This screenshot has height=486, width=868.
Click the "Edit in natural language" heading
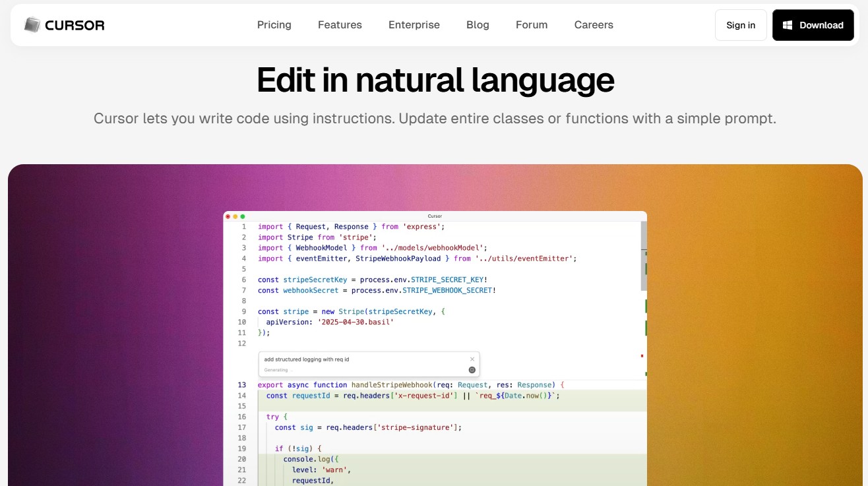(x=435, y=80)
